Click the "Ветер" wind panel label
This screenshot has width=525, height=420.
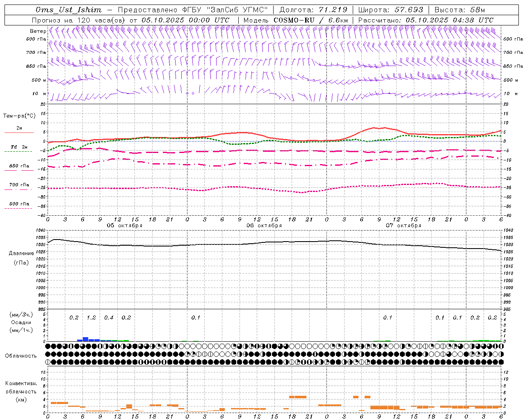tap(38, 31)
